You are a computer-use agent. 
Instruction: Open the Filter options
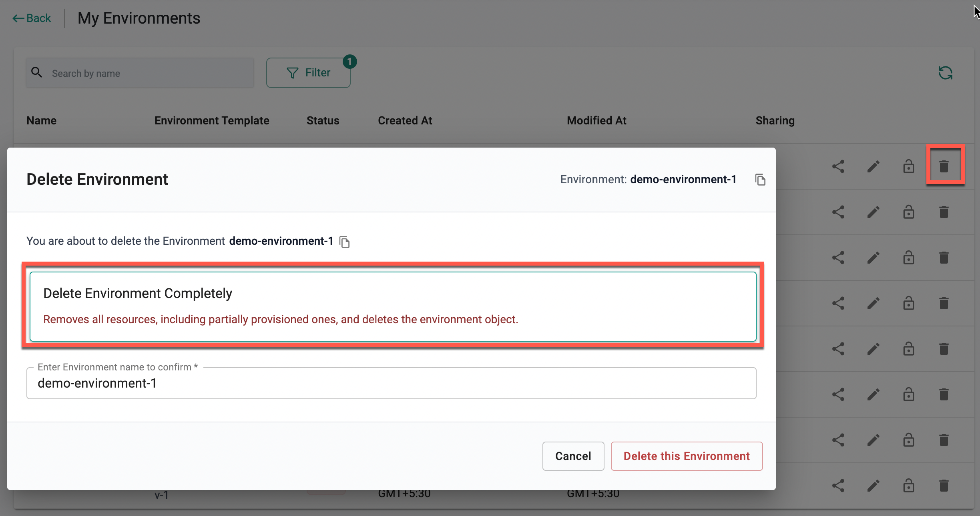click(x=308, y=73)
